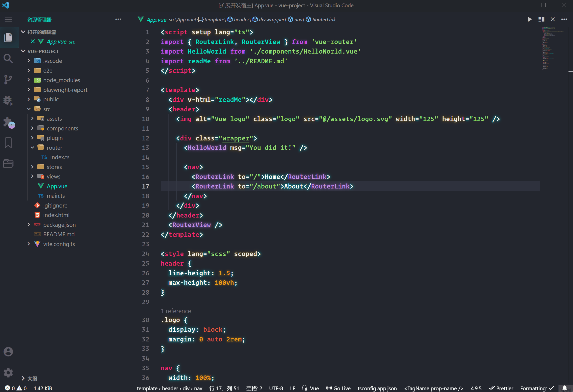Expand the playwright-report folder
Screen dimensions: 573x392
29,90
